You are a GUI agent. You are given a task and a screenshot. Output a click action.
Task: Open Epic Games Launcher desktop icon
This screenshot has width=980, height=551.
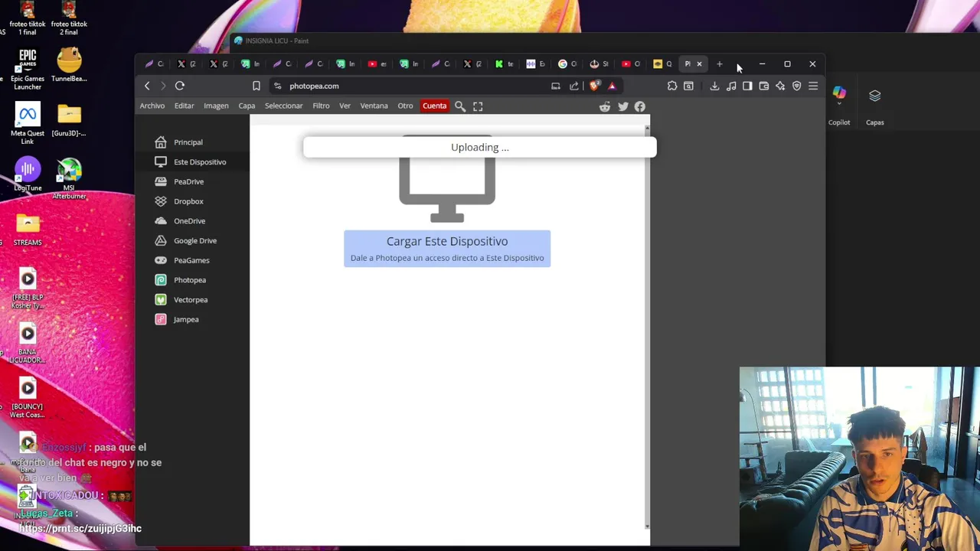(x=28, y=69)
